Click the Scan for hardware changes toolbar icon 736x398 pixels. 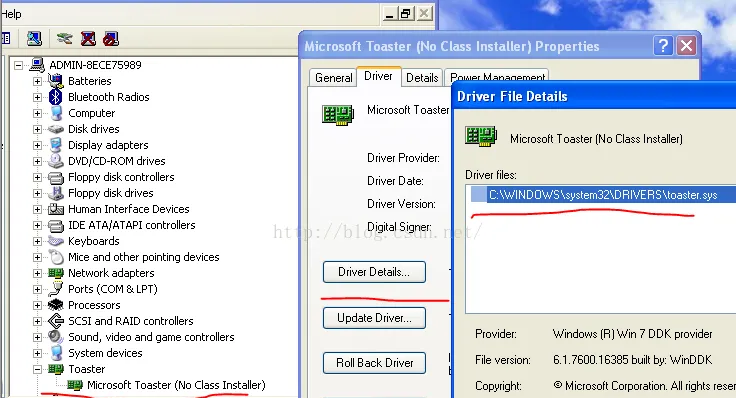click(34, 38)
